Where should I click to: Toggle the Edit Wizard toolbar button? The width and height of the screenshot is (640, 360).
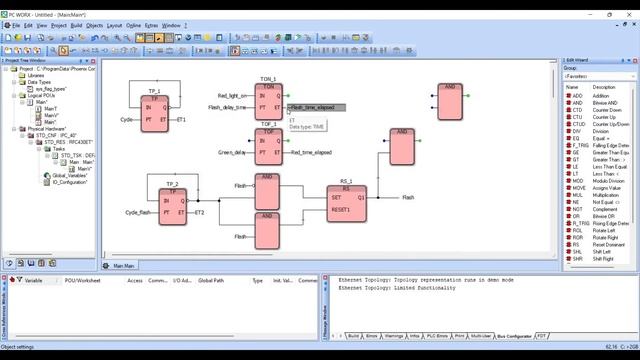[x=159, y=38]
